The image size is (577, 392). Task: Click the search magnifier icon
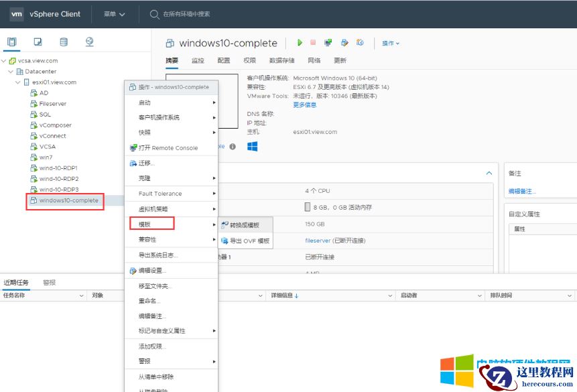click(154, 14)
